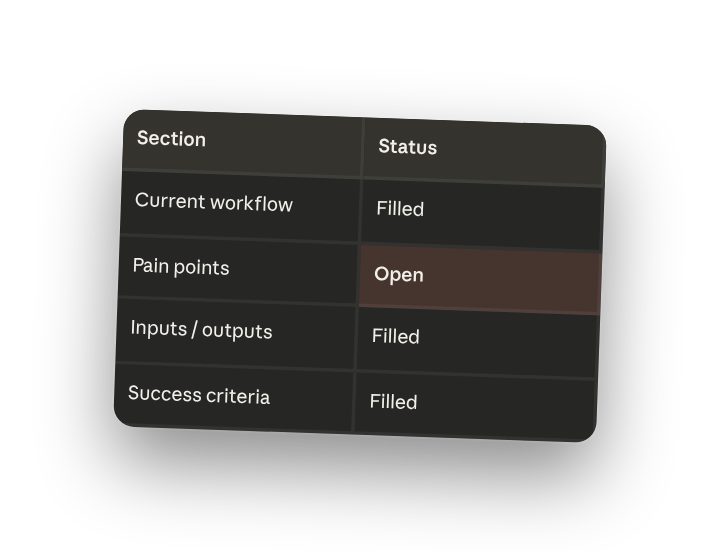720x552 pixels.
Task: Click the Status column header
Action: point(484,152)
